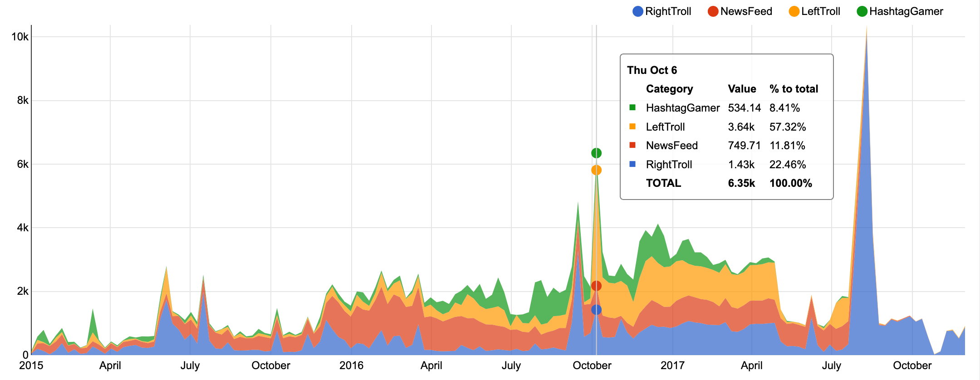Toggle the LeftTroll legend entry

(814, 11)
